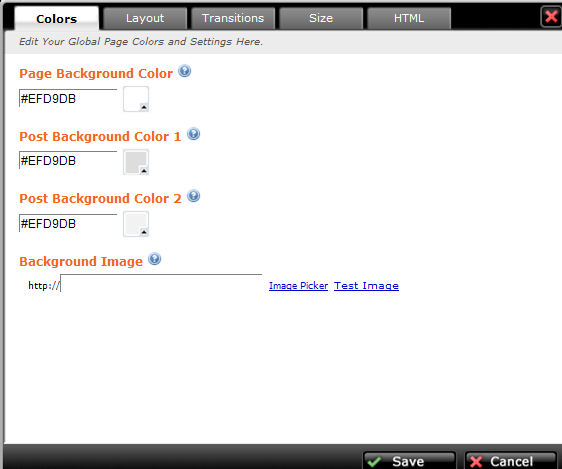Screen dimensions: 562x469
Task: Switch to the Layout tab
Action: (145, 18)
